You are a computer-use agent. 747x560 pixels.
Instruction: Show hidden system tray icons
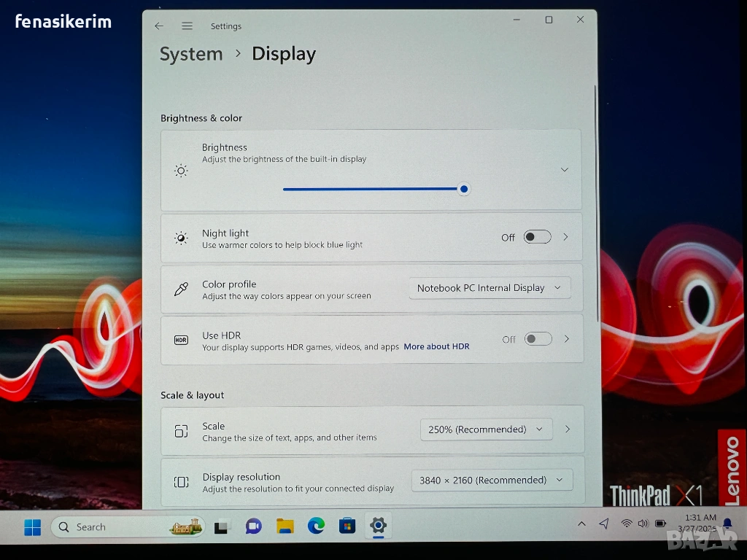click(x=581, y=524)
